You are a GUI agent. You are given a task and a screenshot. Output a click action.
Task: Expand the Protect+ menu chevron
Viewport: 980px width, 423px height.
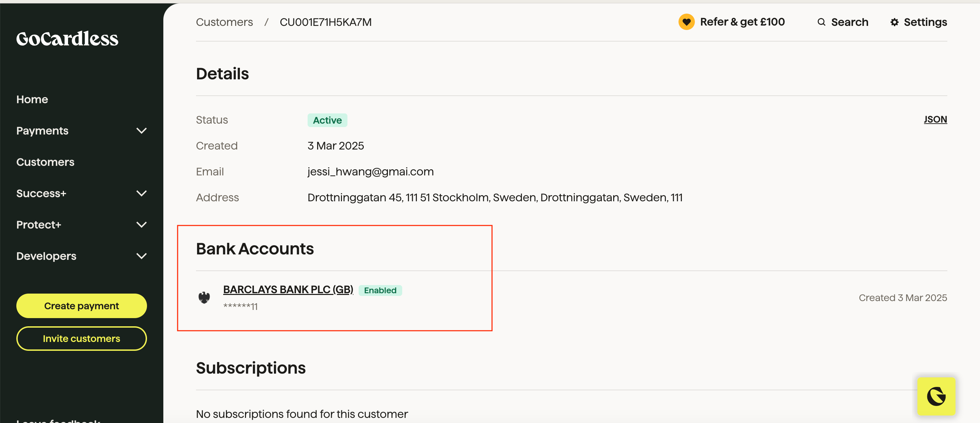[142, 225]
